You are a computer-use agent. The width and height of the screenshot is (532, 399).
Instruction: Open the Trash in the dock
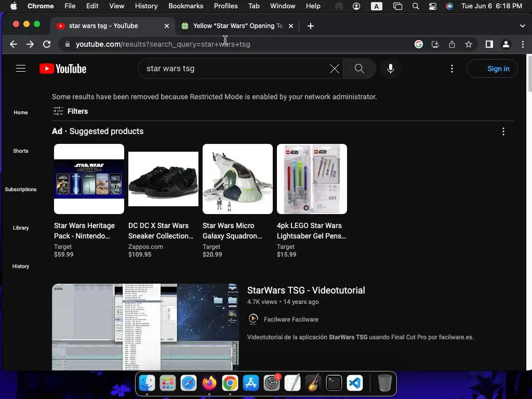click(384, 383)
